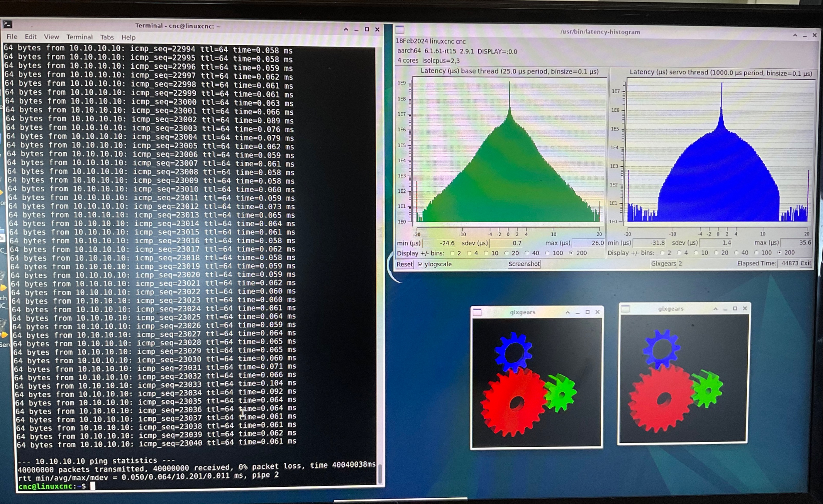Maximize the Terminal window
The image size is (823, 504).
367,29
